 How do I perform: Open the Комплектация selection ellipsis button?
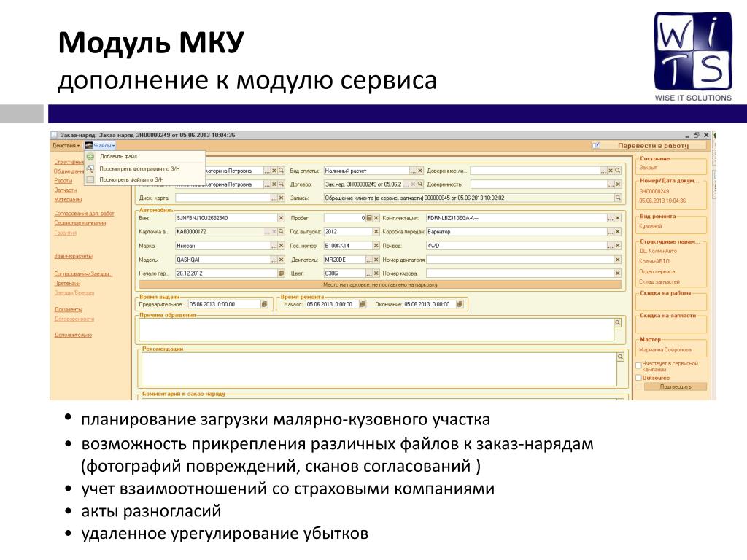point(611,218)
